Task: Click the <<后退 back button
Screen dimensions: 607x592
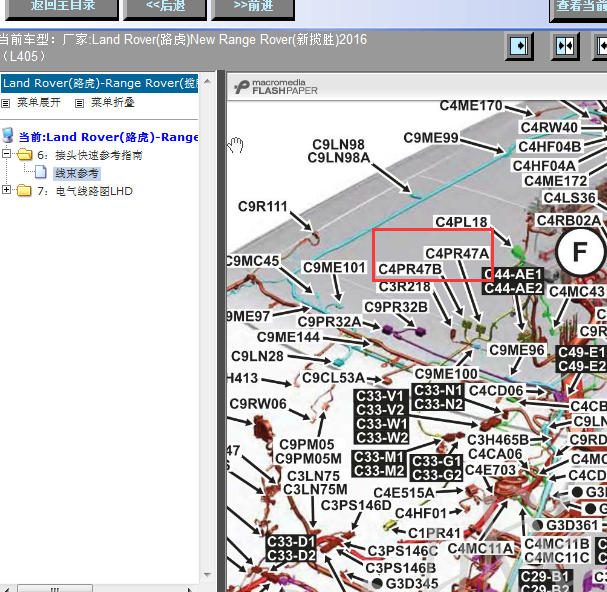Action: coord(165,9)
